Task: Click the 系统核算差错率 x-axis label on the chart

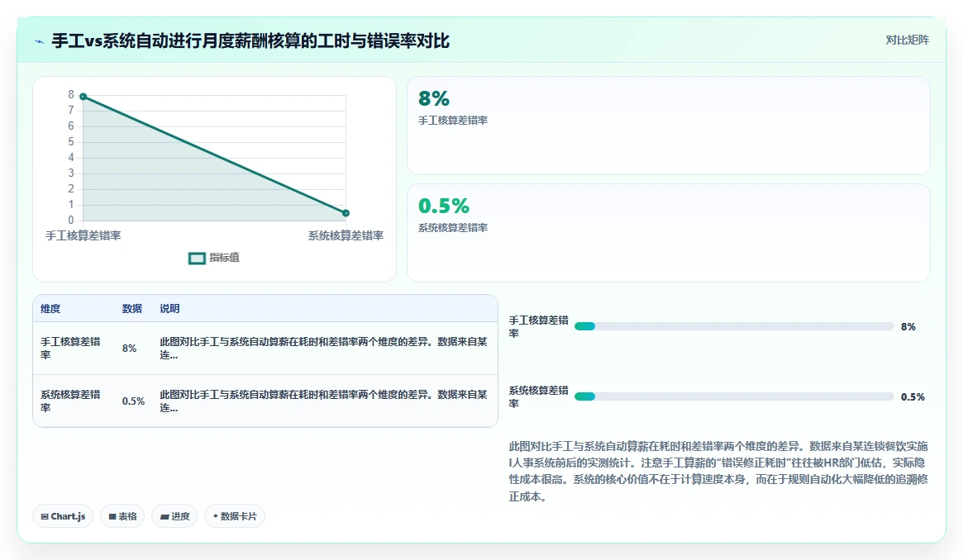Action: click(346, 235)
